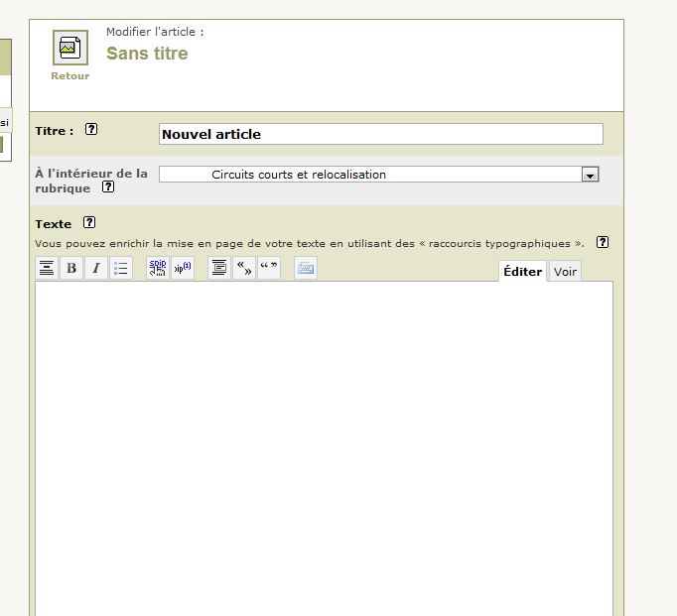Select the Éditer tab
This screenshot has height=616, width=677.
click(522, 272)
